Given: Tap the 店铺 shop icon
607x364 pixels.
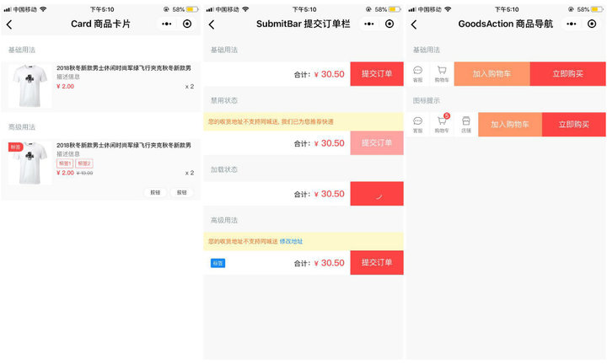Looking at the screenshot, I should [x=465, y=125].
